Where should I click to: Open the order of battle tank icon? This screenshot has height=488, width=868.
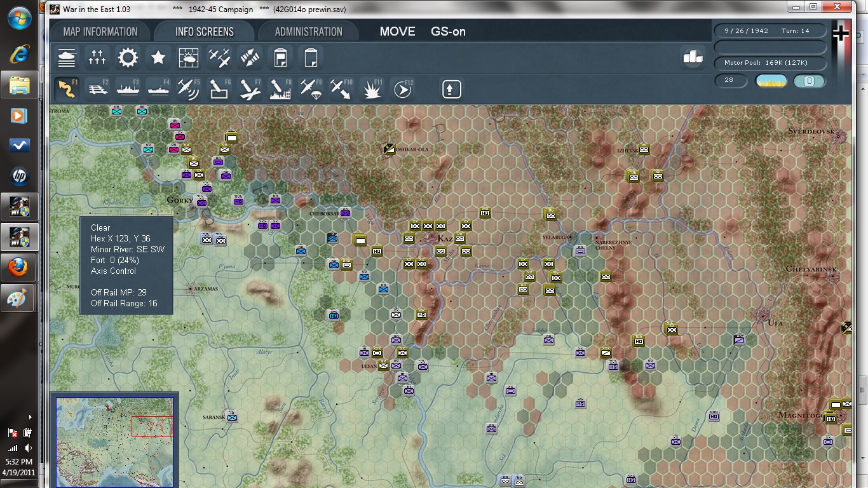tap(67, 58)
